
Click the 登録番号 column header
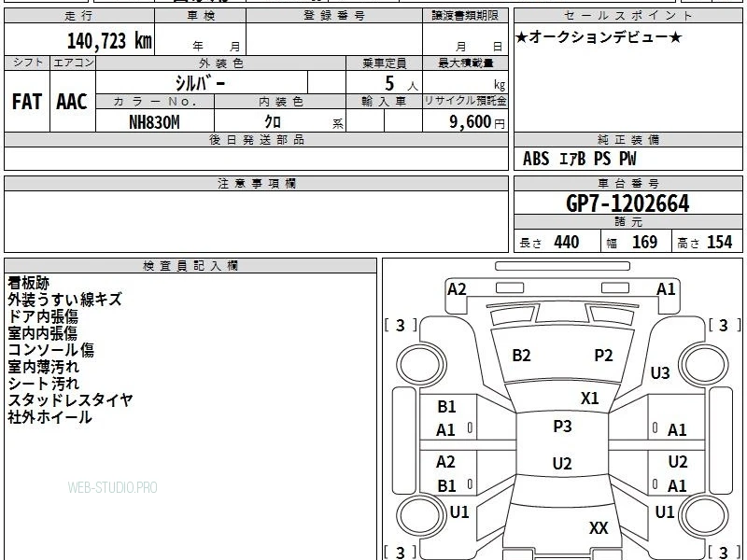(334, 16)
